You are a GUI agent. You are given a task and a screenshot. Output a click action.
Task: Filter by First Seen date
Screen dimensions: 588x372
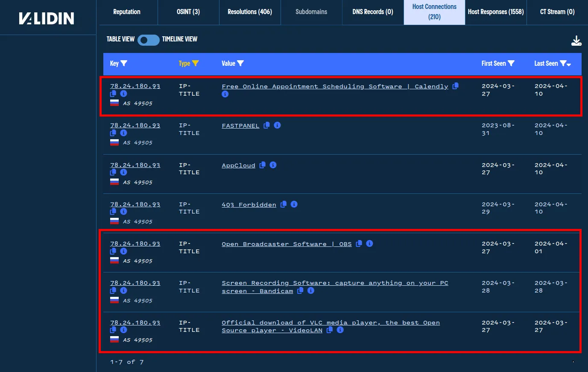tap(511, 63)
